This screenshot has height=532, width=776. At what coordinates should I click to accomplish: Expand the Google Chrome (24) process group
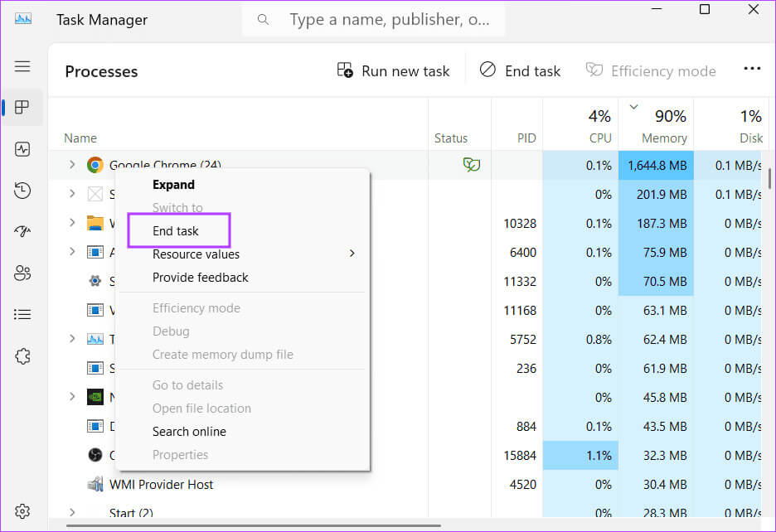(72, 164)
